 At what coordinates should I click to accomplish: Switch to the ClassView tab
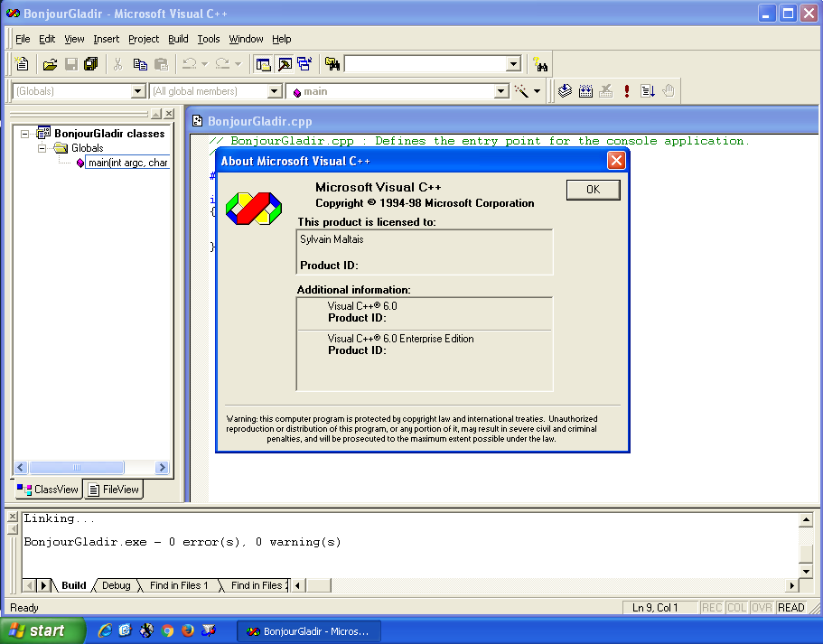pos(47,490)
